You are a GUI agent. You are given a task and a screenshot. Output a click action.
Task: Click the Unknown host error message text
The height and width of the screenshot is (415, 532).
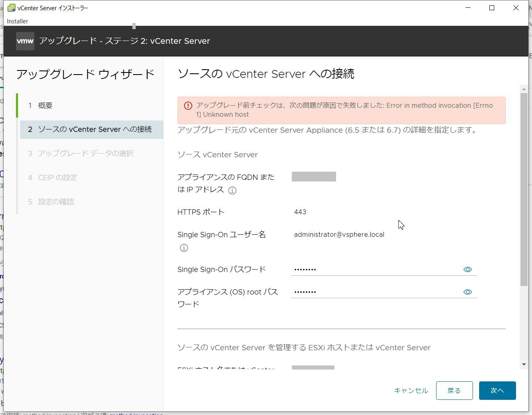(345, 110)
